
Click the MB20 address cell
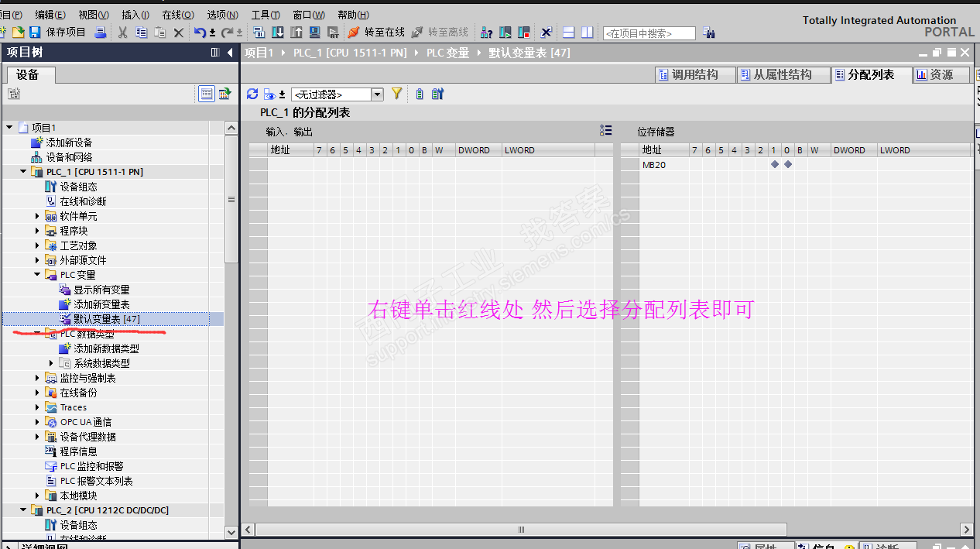pos(654,165)
